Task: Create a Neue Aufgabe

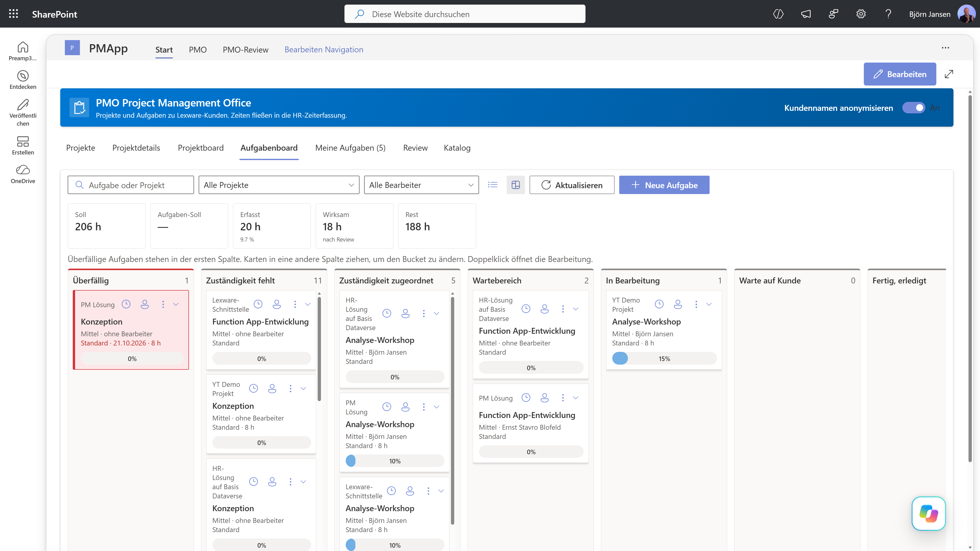Action: [664, 185]
